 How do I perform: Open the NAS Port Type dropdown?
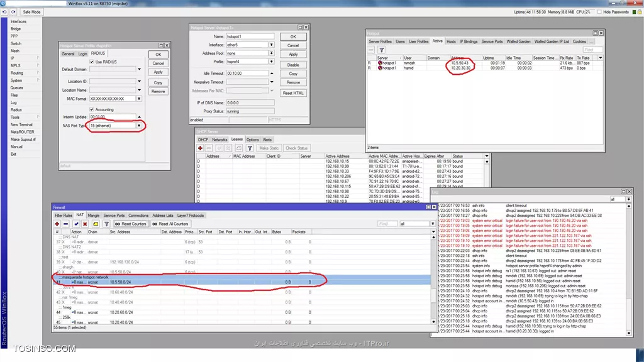139,126
